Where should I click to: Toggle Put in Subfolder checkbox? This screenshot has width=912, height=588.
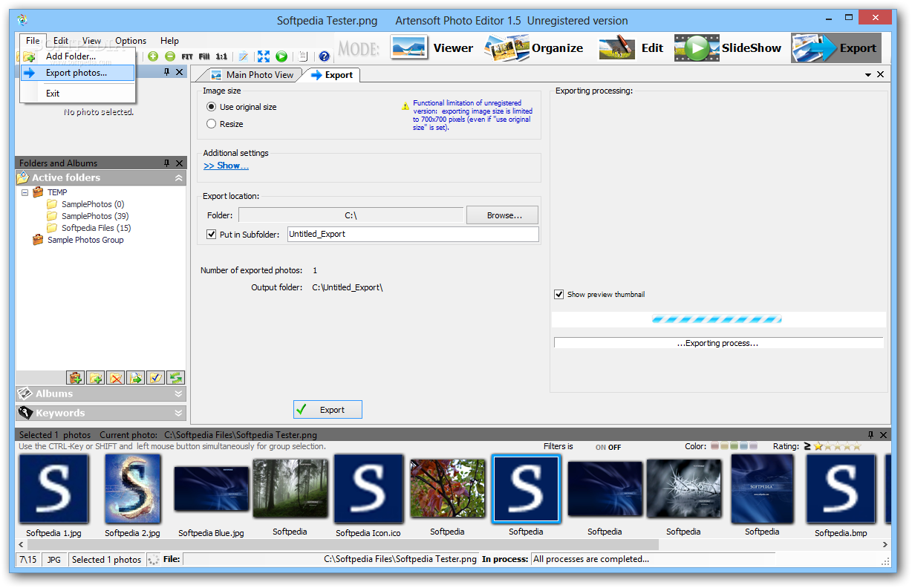tap(212, 234)
